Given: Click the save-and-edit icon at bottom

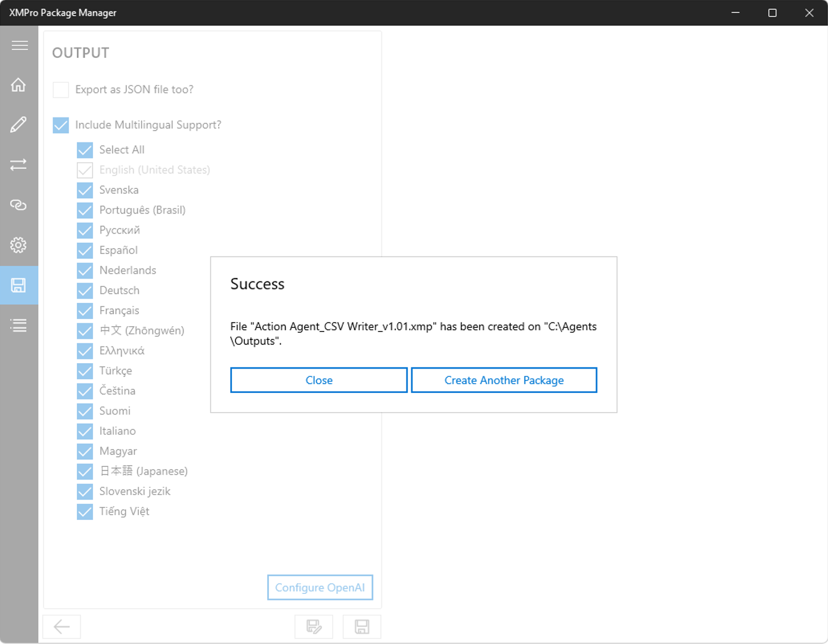Looking at the screenshot, I should (314, 627).
